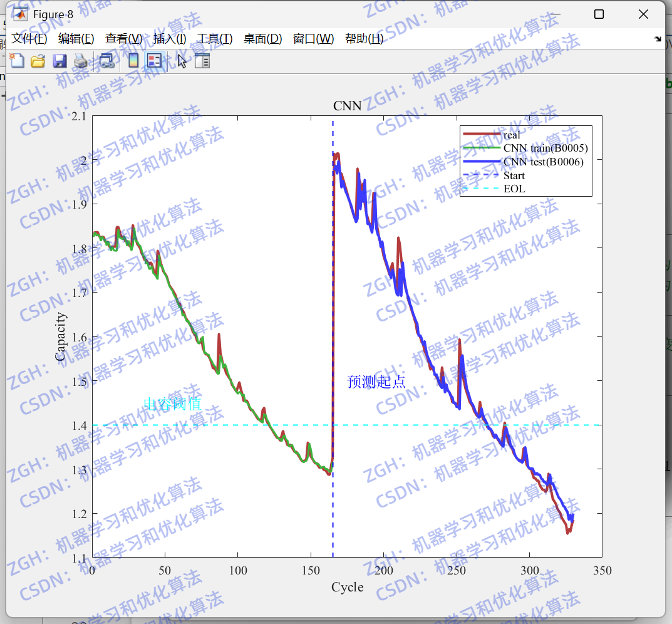Click the New Figure toolbar icon
Viewport: 672px width, 624px height.
pyautogui.click(x=17, y=61)
